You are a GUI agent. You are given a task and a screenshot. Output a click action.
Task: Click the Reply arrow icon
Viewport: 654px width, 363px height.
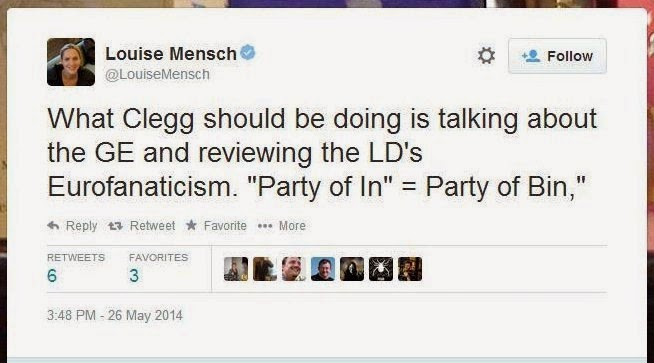(53, 226)
